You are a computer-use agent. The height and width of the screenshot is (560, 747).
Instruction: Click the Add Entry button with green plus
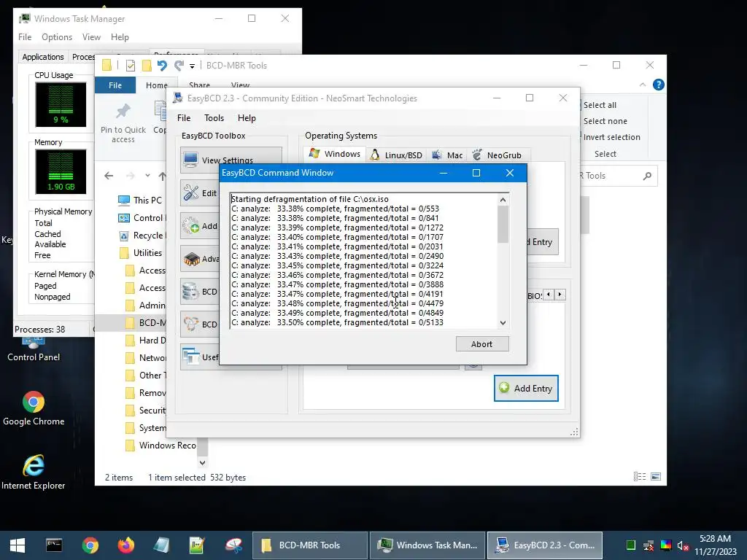pyautogui.click(x=526, y=388)
